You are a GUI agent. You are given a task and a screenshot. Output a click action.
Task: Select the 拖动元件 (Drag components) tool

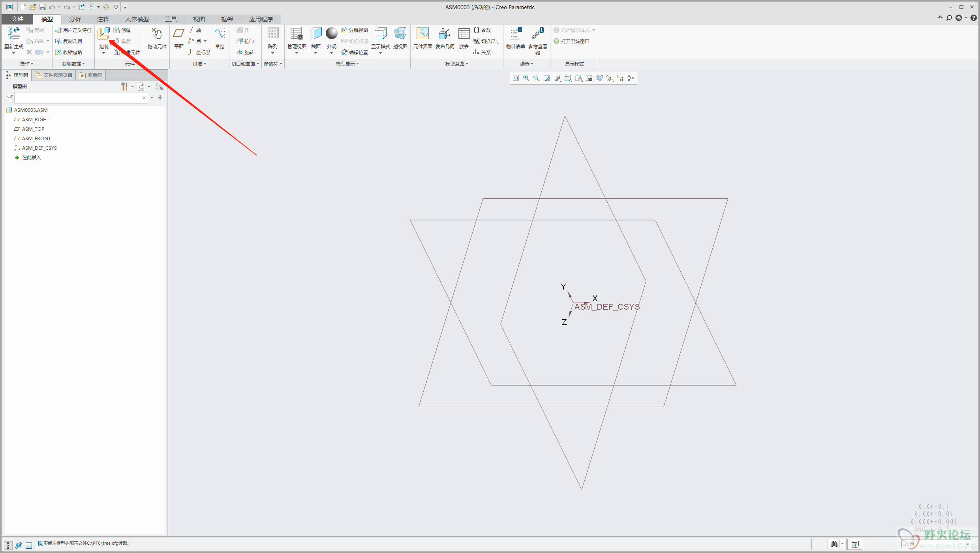pyautogui.click(x=157, y=38)
